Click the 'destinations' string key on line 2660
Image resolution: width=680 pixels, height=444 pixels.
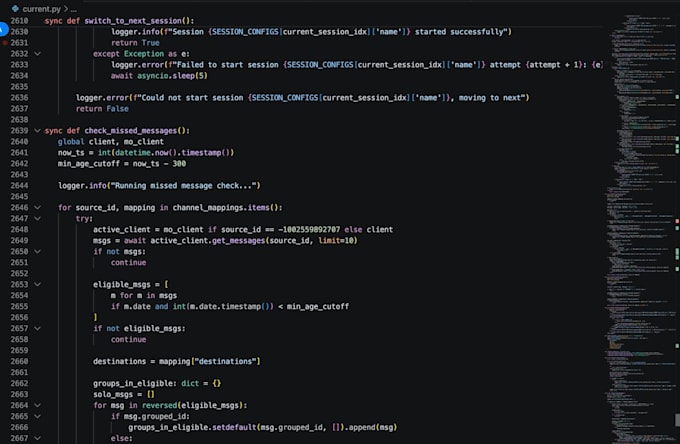pos(226,361)
